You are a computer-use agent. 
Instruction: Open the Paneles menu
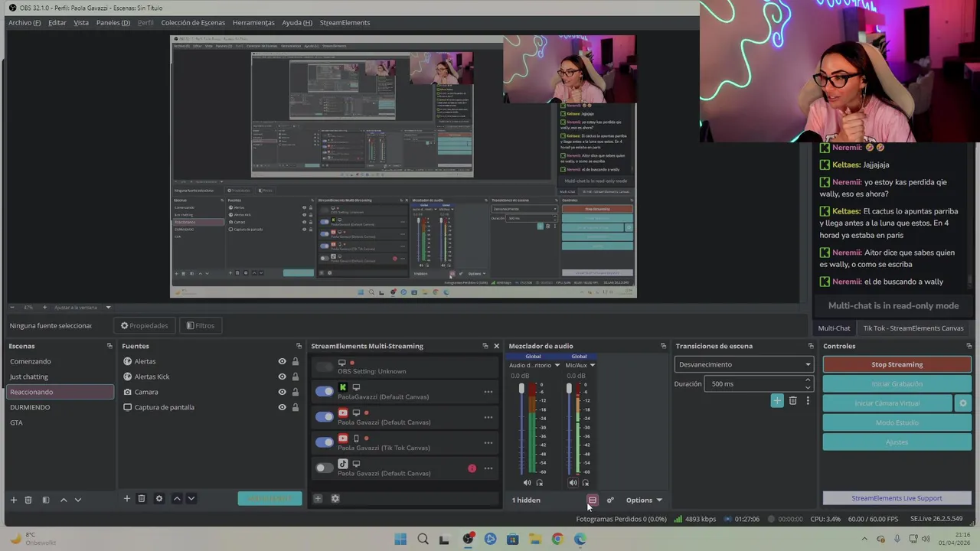[x=113, y=22]
